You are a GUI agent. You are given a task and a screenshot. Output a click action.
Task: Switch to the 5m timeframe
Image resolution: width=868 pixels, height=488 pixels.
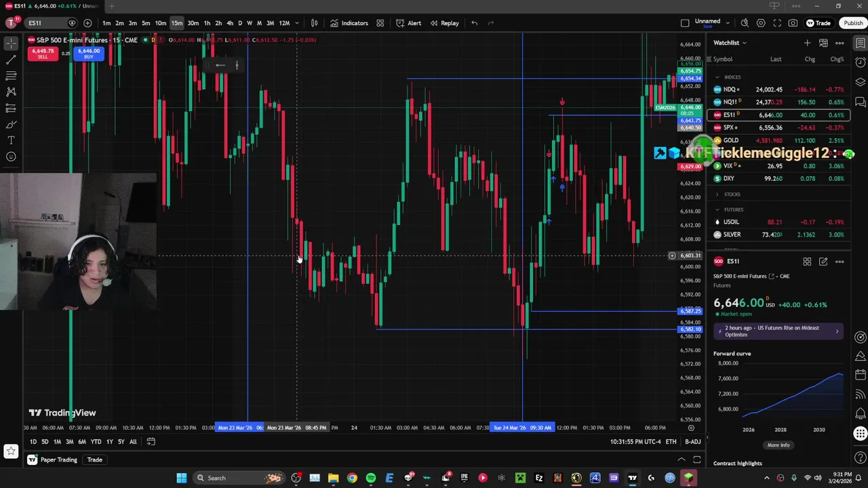[146, 23]
